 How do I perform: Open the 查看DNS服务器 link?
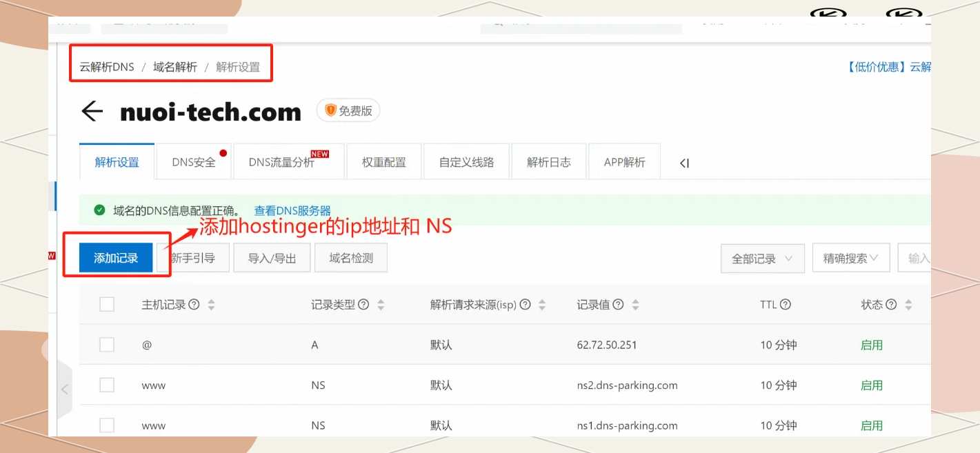(x=292, y=210)
